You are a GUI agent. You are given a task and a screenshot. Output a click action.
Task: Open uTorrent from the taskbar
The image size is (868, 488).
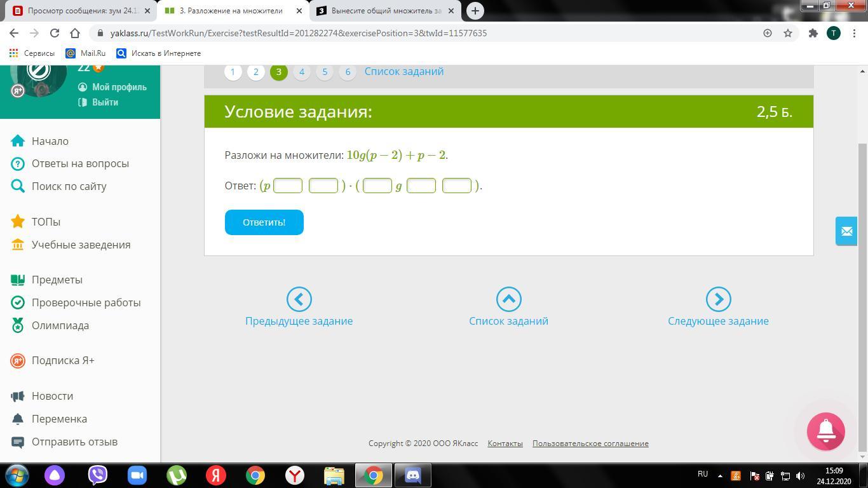(177, 475)
